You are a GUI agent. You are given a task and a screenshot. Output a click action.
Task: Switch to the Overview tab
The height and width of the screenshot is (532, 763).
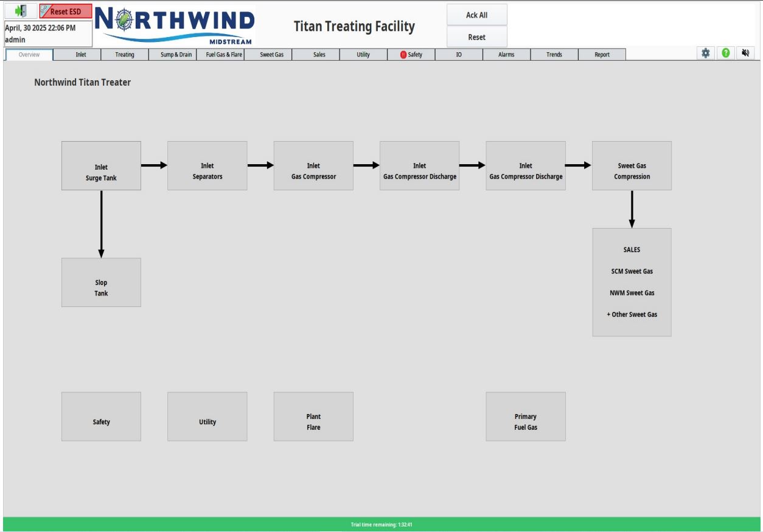[29, 55]
